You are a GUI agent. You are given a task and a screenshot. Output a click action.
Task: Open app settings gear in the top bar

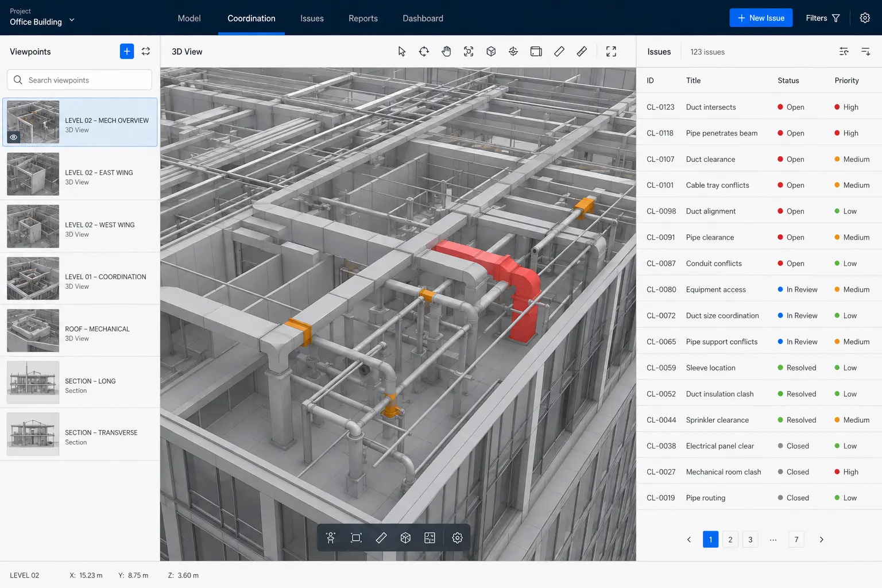tap(865, 18)
